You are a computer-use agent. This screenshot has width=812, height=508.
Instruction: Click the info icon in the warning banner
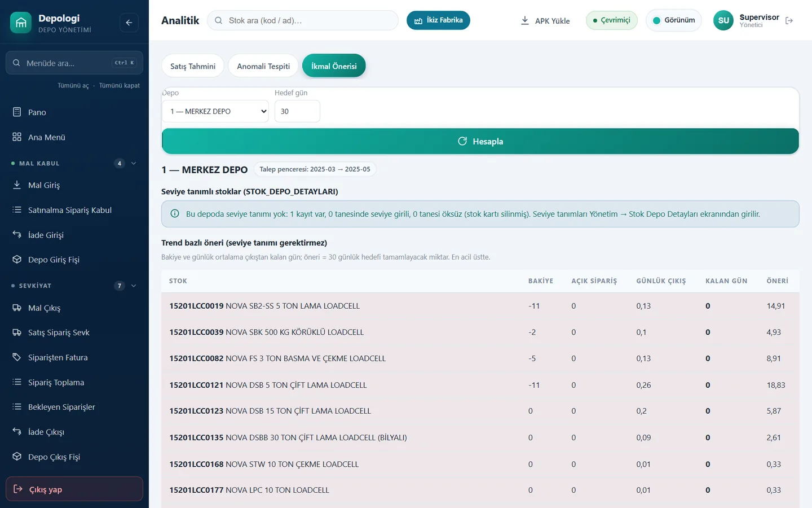point(175,214)
